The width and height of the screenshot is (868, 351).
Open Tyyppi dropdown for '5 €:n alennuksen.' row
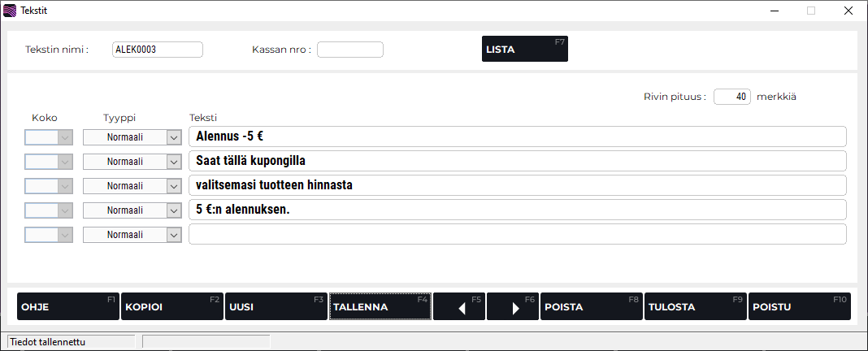(173, 210)
